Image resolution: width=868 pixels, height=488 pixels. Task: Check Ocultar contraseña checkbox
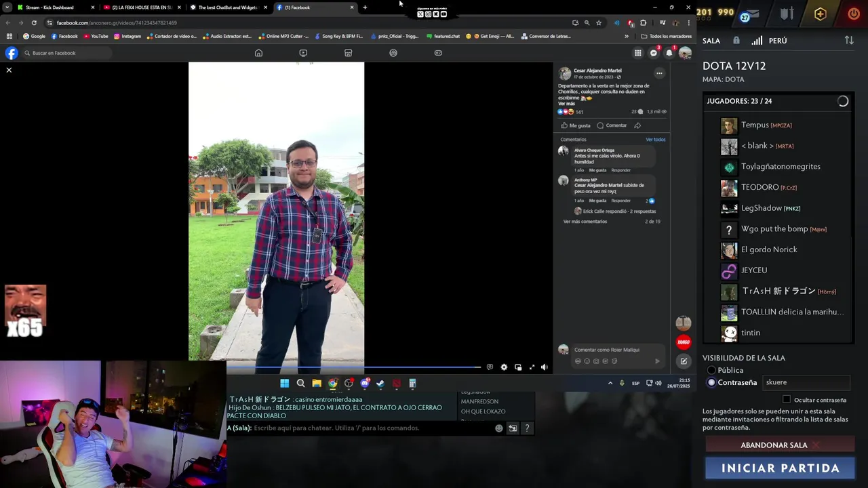[x=787, y=400]
